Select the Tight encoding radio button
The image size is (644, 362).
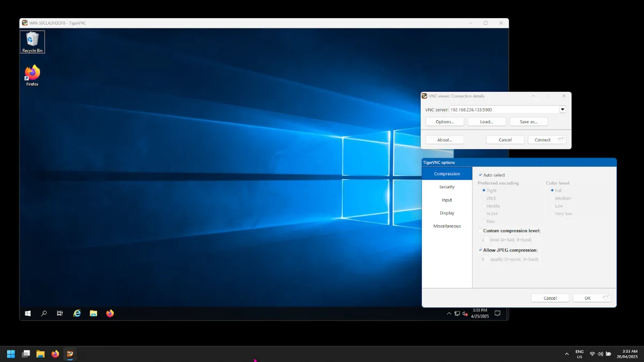[484, 190]
